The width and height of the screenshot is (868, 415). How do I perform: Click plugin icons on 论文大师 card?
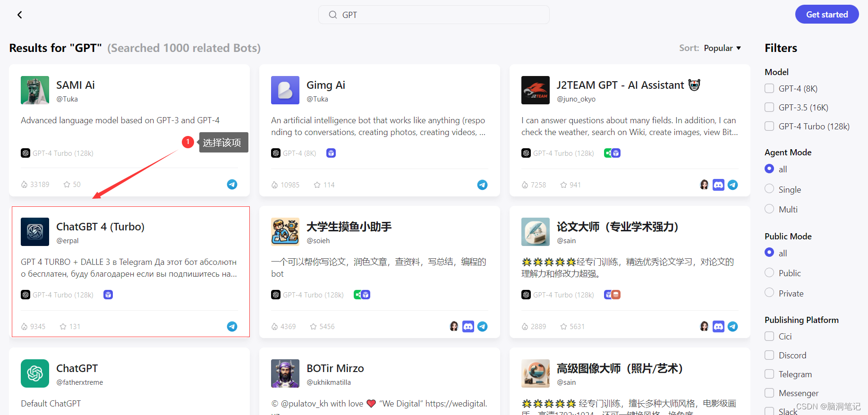coord(612,295)
